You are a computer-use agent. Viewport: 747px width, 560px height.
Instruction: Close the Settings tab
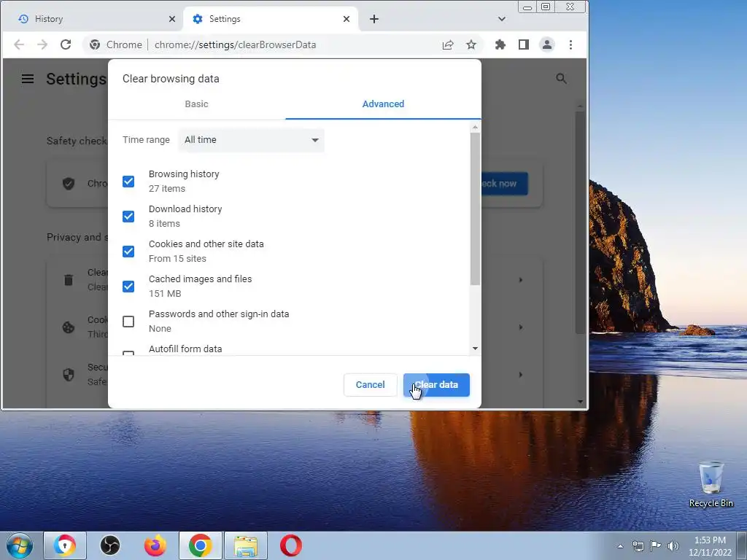click(x=347, y=19)
